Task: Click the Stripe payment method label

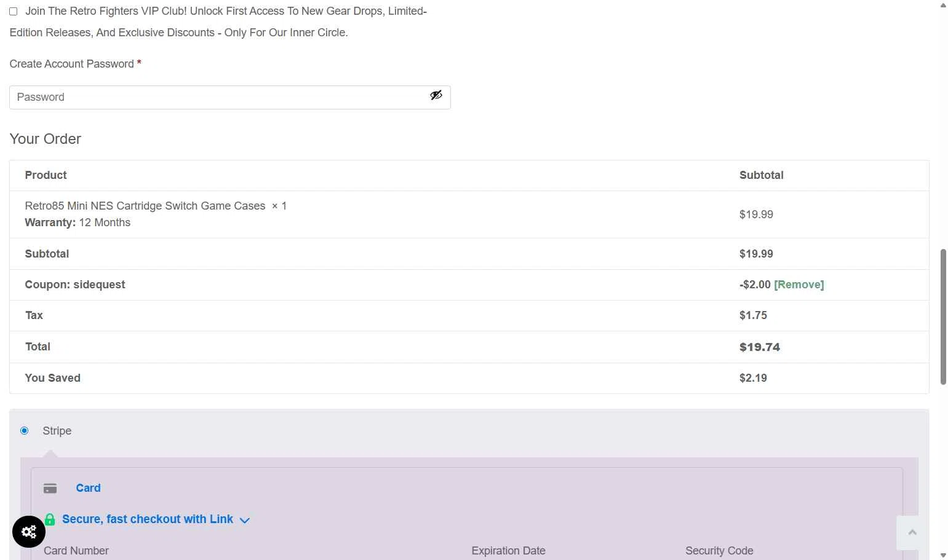Action: coord(57,431)
